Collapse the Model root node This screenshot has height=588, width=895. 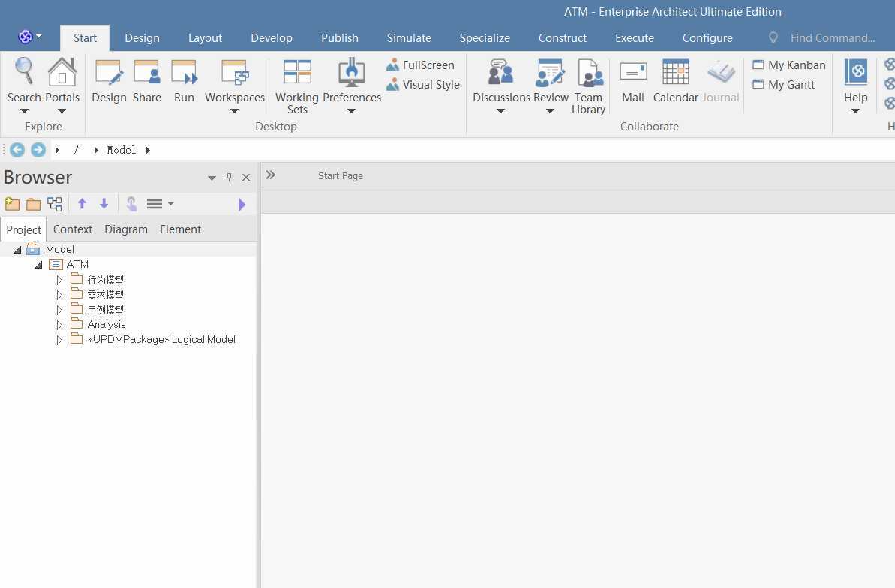click(x=17, y=250)
